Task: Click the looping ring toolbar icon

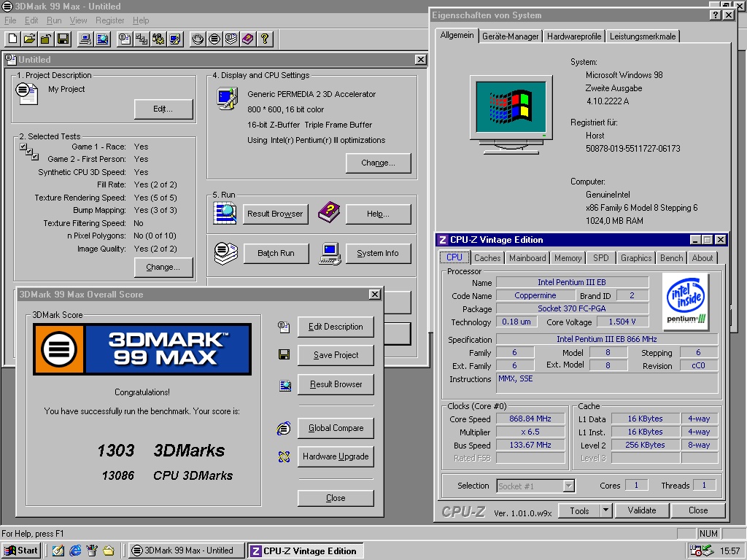Action: click(198, 39)
